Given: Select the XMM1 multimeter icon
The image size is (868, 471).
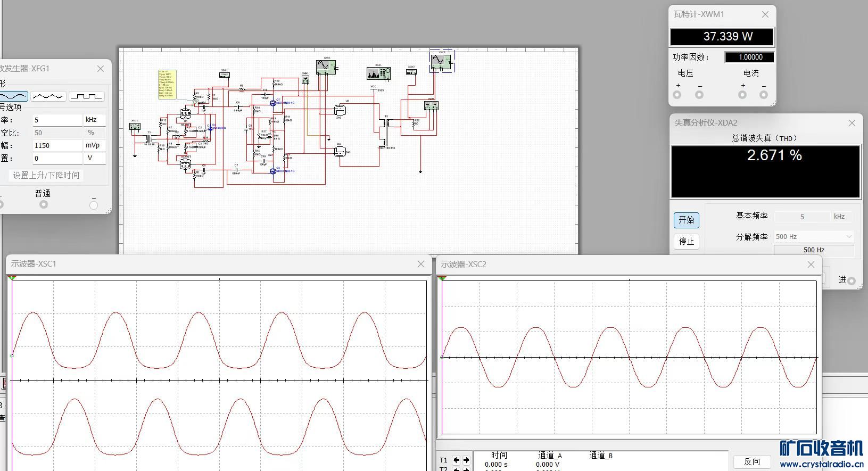Looking at the screenshot, I should pos(305,79).
